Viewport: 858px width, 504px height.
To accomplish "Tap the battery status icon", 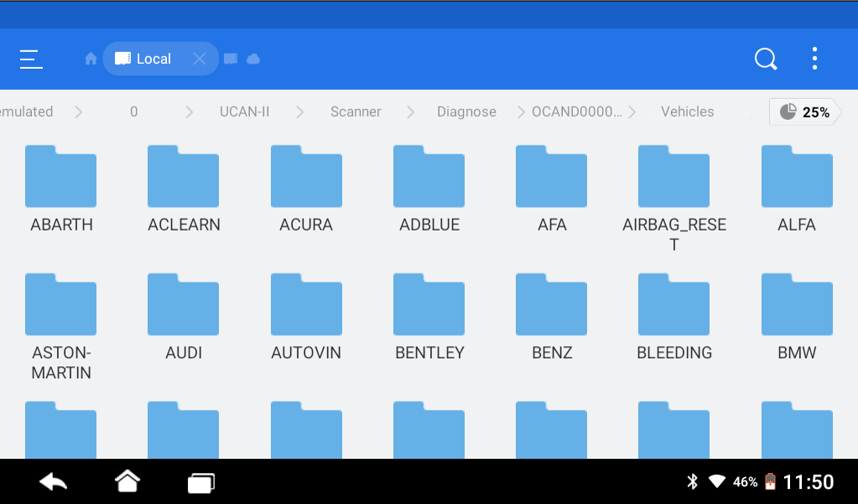I will tap(770, 481).
